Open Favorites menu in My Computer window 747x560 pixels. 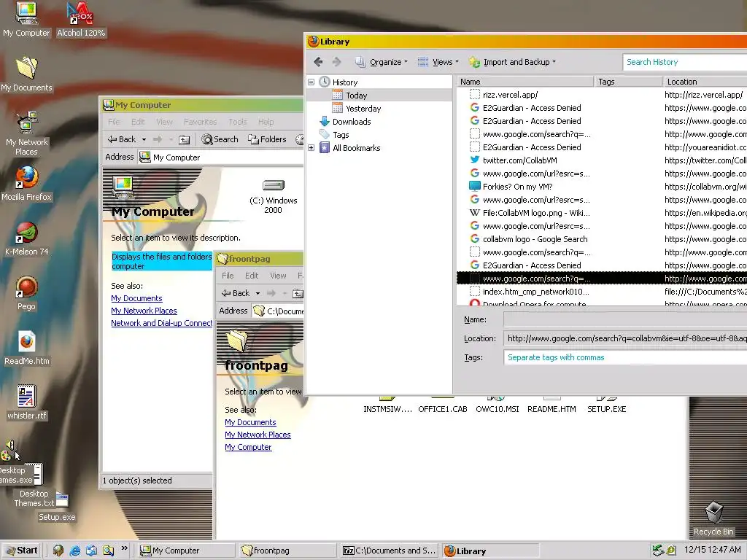[200, 122]
